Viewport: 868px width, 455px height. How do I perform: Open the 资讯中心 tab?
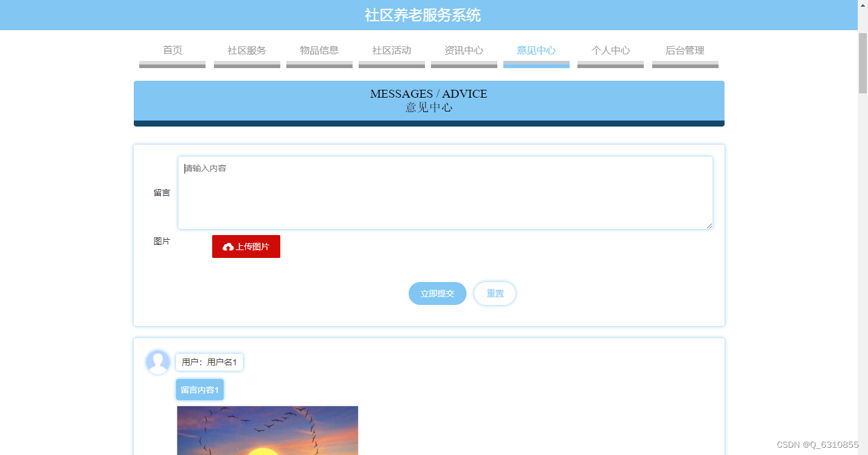[x=464, y=51]
